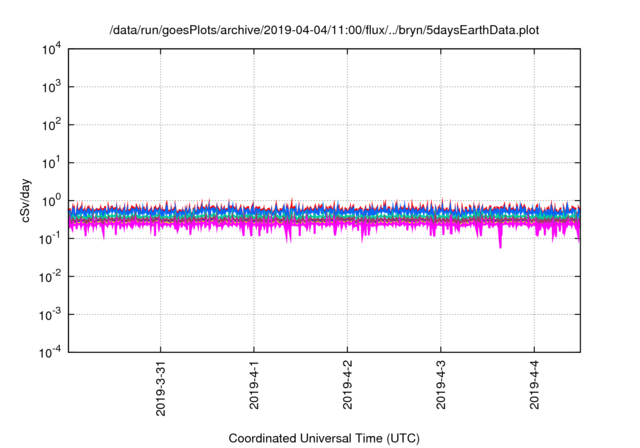Click the y-axis label 10^0
The image size is (640, 448).
tap(51, 201)
